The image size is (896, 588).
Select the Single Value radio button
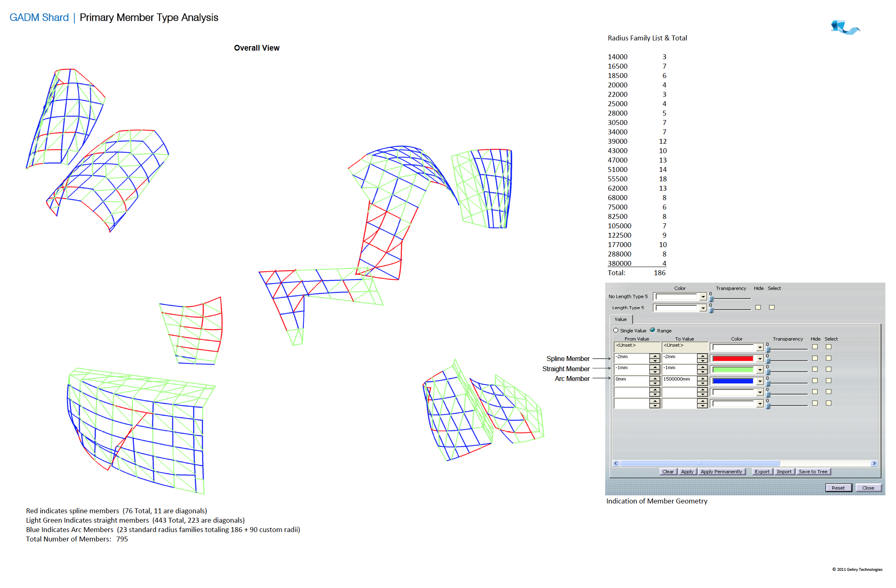[616, 330]
